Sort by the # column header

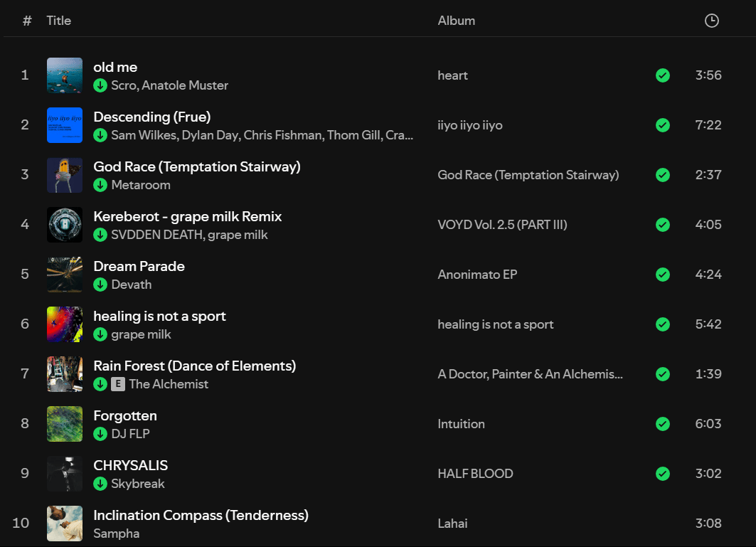[27, 21]
